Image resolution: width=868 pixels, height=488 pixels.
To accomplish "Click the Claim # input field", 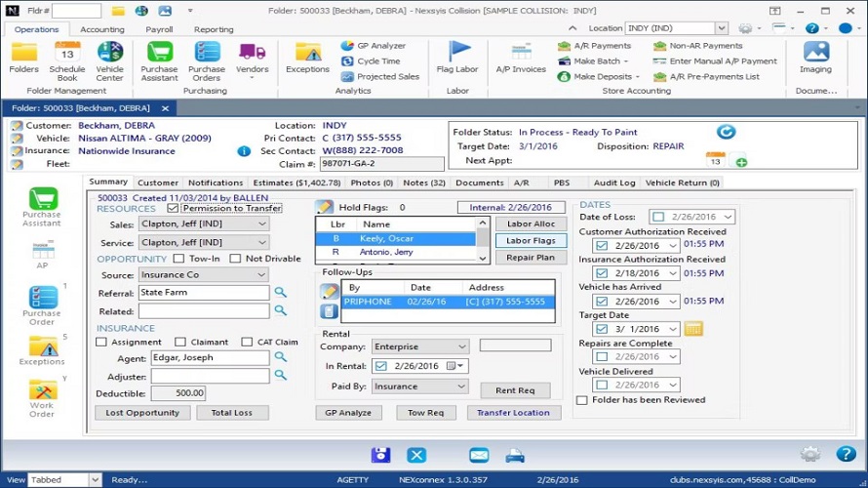I will pyautogui.click(x=382, y=164).
